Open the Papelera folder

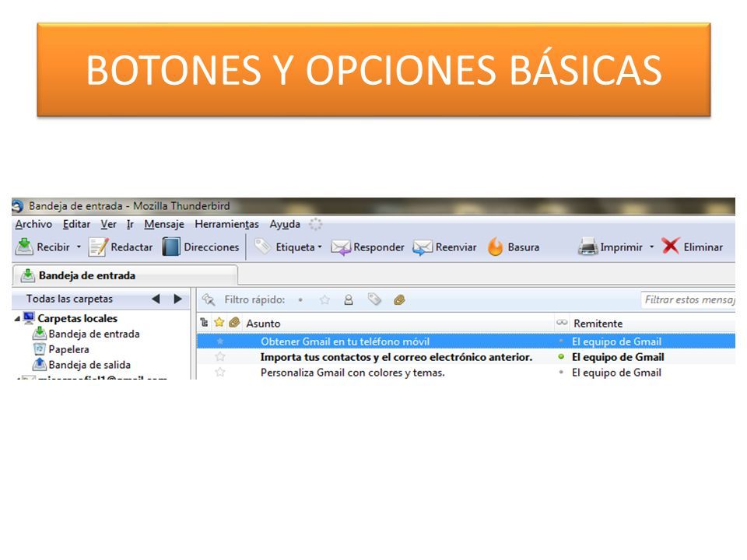click(61, 349)
